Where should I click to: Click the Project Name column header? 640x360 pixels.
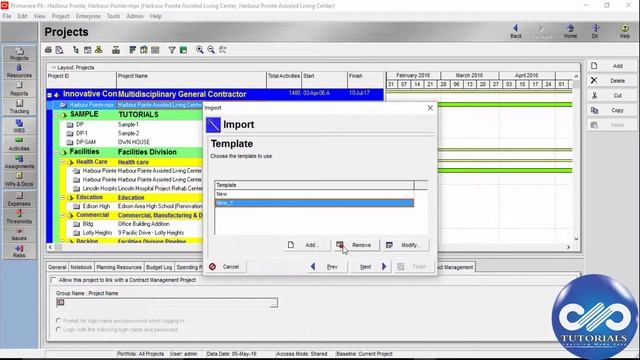(191, 79)
